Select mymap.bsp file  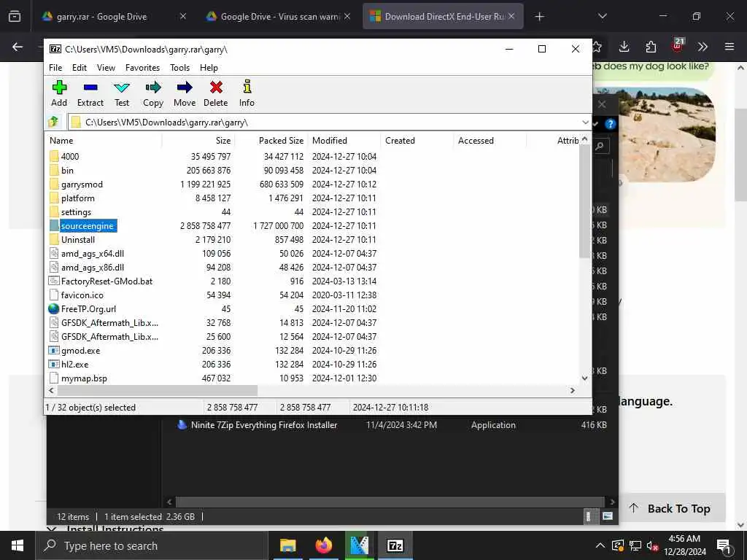click(84, 378)
